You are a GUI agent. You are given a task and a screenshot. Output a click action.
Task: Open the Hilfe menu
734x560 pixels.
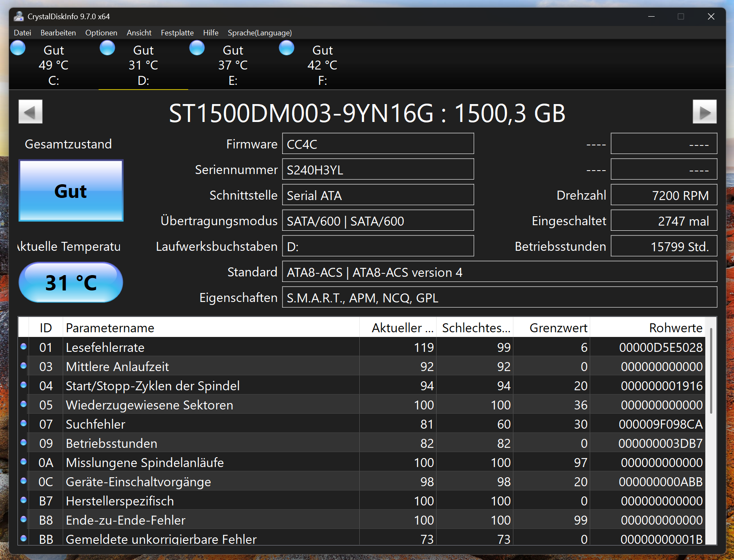coord(211,33)
